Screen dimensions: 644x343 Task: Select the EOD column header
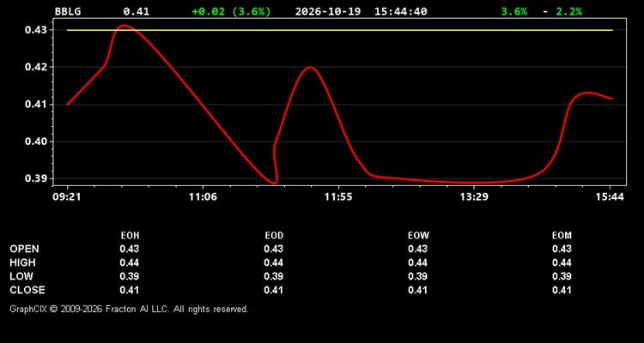[274, 236]
